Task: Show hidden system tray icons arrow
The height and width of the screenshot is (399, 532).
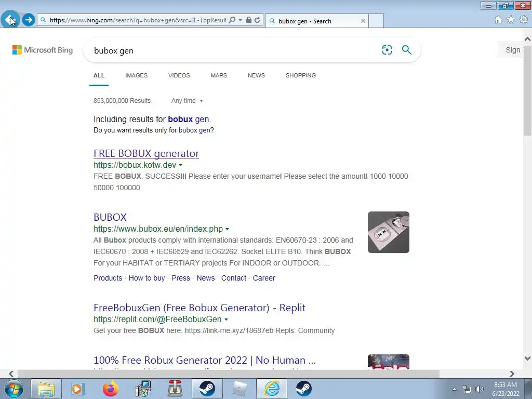Action: tap(454, 390)
